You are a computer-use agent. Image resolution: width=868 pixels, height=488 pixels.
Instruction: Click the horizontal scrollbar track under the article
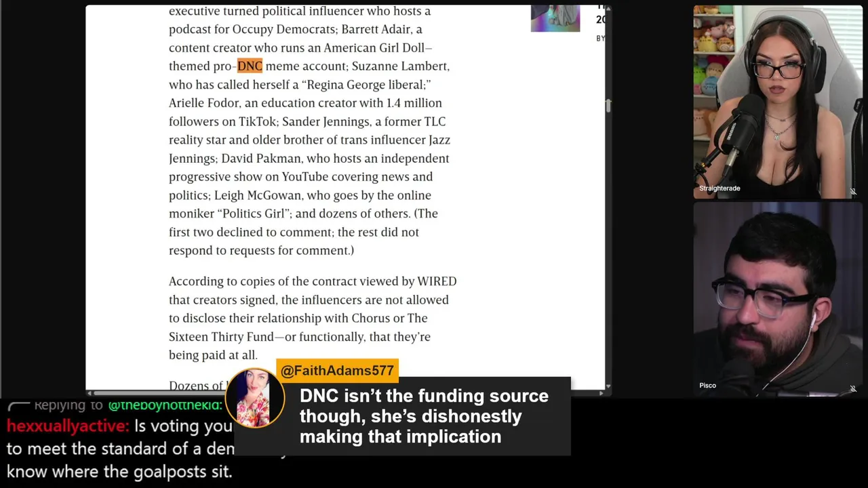(x=344, y=392)
